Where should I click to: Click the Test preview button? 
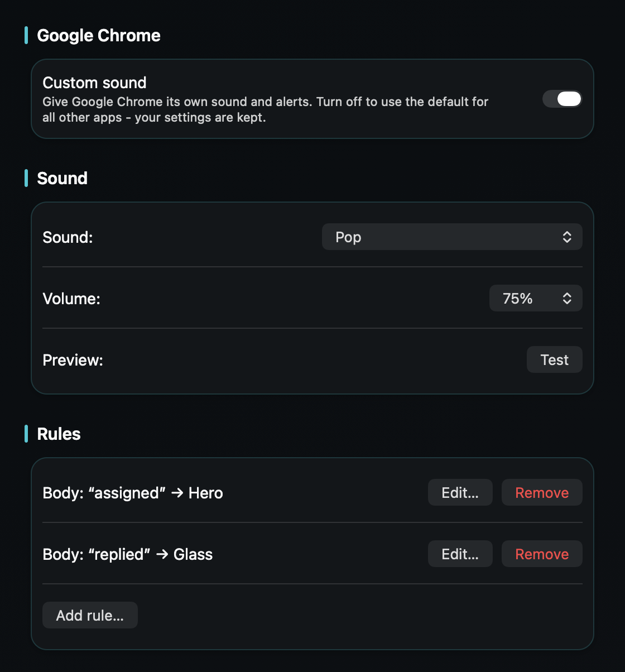pyautogui.click(x=554, y=360)
